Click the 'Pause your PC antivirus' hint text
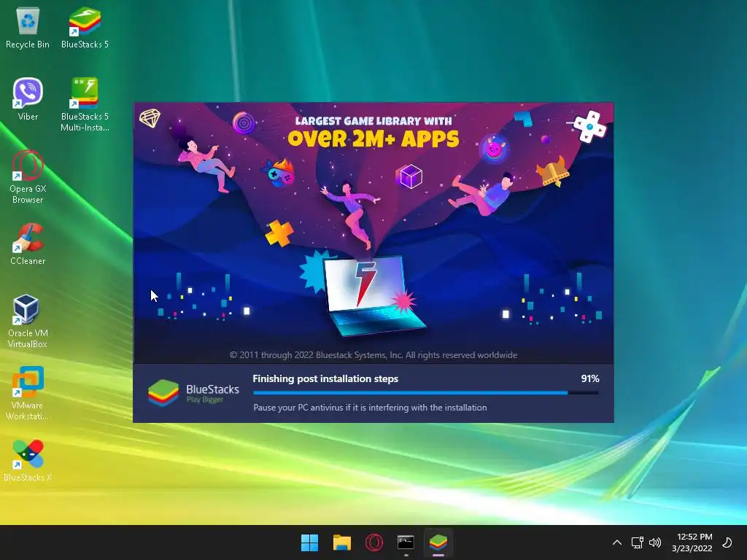The width and height of the screenshot is (747, 560). click(x=370, y=408)
